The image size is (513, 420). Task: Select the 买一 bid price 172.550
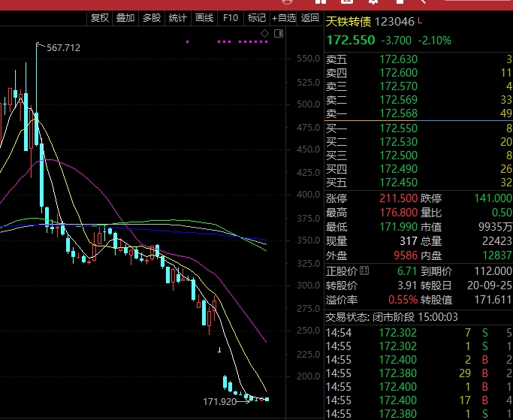tap(398, 128)
